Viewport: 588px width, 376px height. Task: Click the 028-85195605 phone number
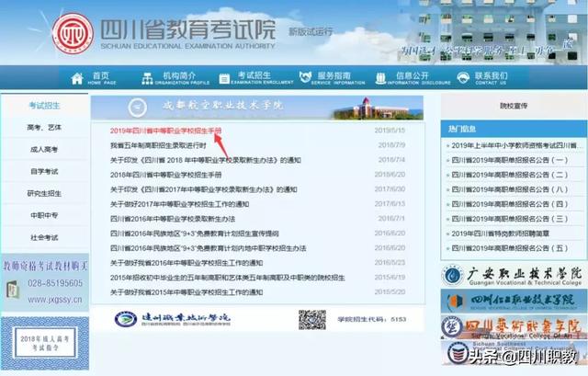(55, 283)
